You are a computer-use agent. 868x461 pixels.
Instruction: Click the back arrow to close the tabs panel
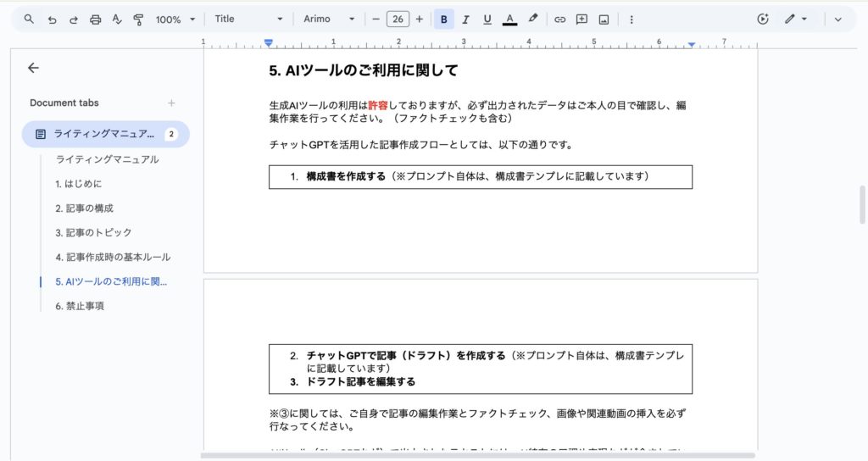[33, 68]
